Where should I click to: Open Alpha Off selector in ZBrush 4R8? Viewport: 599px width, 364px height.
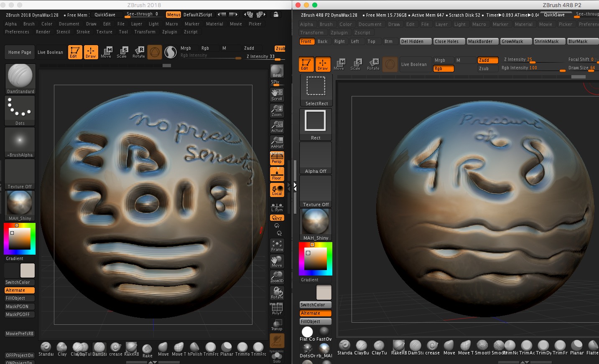tap(316, 158)
